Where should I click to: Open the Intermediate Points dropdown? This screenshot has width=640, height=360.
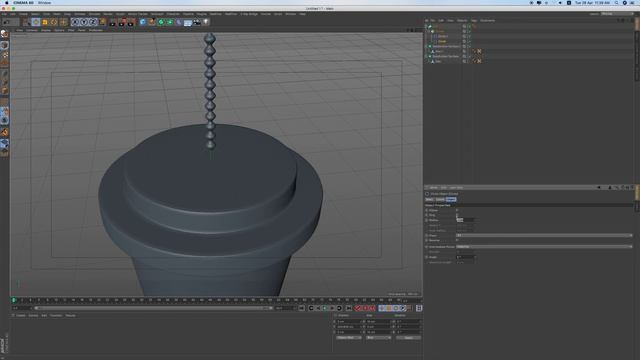pyautogui.click(x=544, y=247)
